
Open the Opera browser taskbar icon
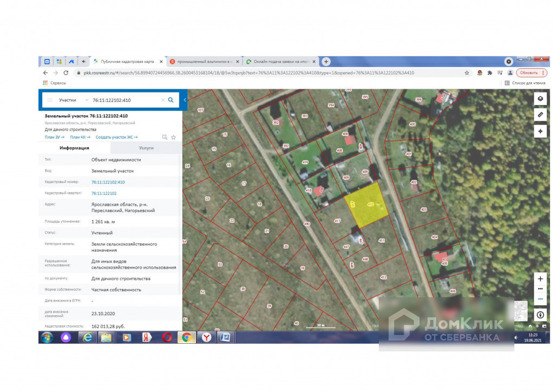pos(167,337)
